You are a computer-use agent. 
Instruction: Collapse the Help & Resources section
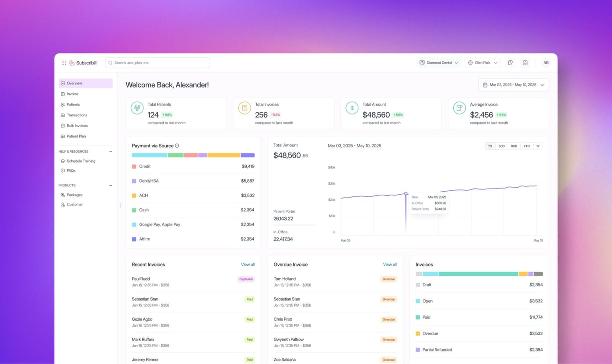[x=111, y=151]
